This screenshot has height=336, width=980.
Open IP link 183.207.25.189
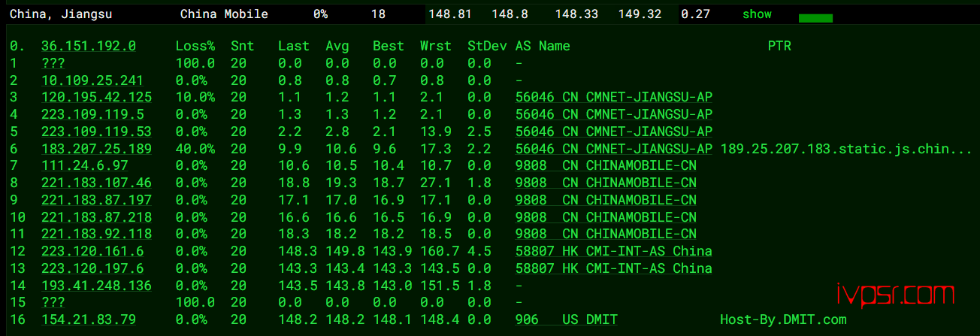pos(96,150)
